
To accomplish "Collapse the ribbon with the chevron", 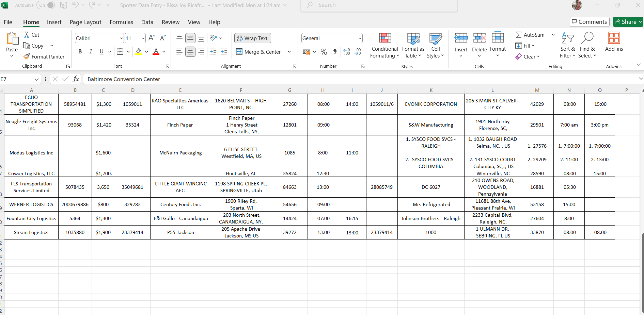I will click(639, 64).
